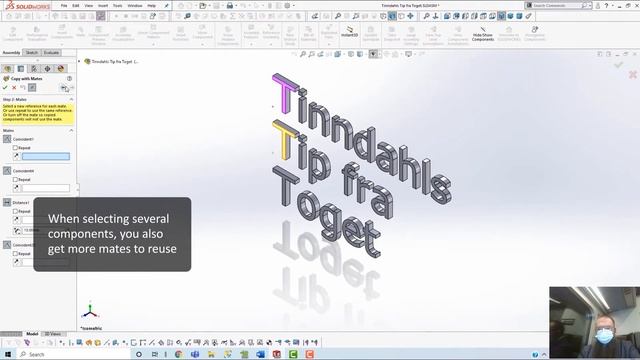
Task: Click Coincident4 mate reference selection box
Action: 46,188
